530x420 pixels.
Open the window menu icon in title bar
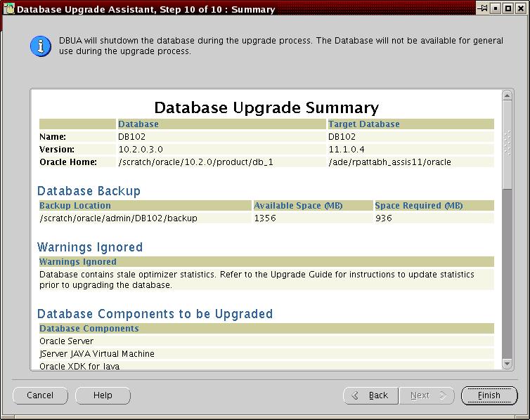coord(8,9)
